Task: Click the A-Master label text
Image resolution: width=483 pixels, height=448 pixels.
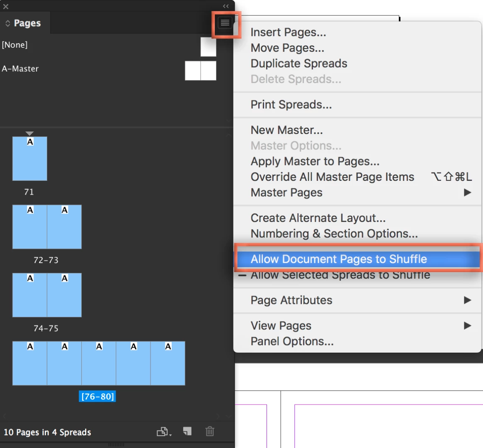Action: (x=20, y=69)
